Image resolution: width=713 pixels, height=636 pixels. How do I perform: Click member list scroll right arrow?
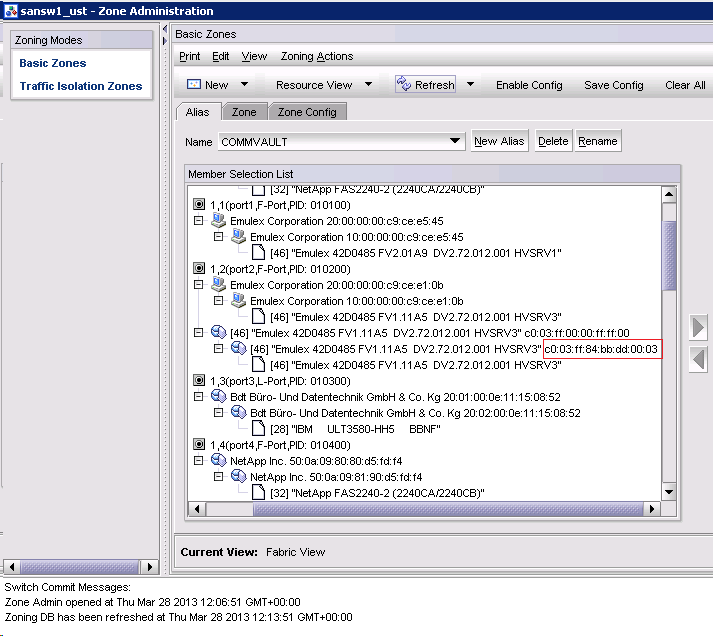tap(652, 509)
